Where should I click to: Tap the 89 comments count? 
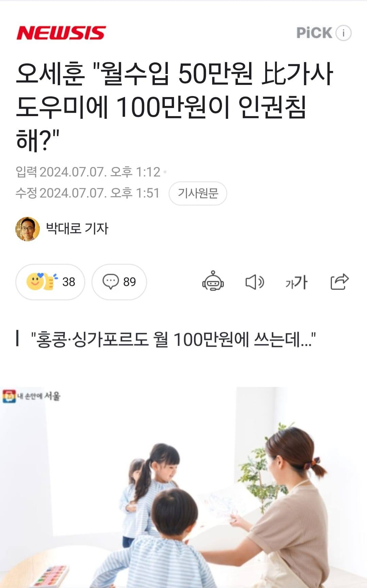pos(129,282)
